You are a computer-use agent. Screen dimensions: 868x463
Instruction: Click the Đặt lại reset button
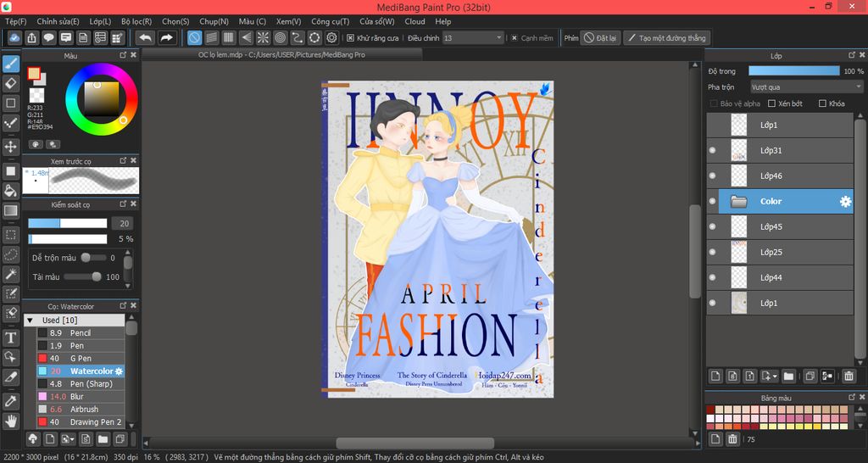[600, 38]
